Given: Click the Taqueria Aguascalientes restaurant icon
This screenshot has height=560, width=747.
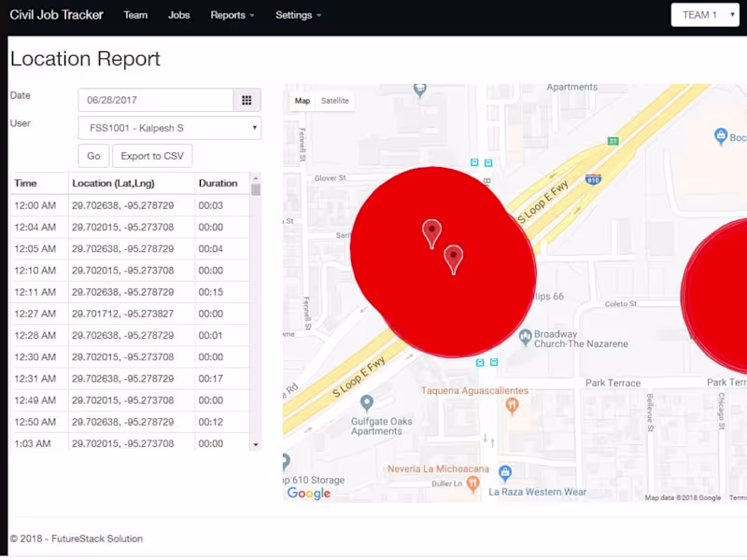Looking at the screenshot, I should (x=512, y=407).
